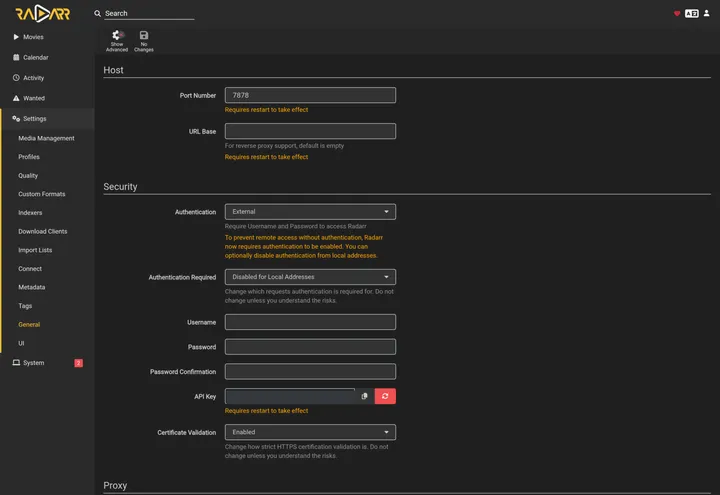Image resolution: width=720 pixels, height=495 pixels.
Task: Open the Certificate Validation dropdown
Action: click(x=310, y=432)
